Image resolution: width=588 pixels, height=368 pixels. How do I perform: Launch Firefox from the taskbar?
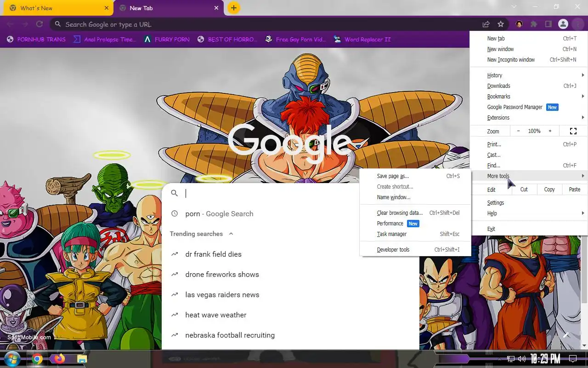[59, 359]
